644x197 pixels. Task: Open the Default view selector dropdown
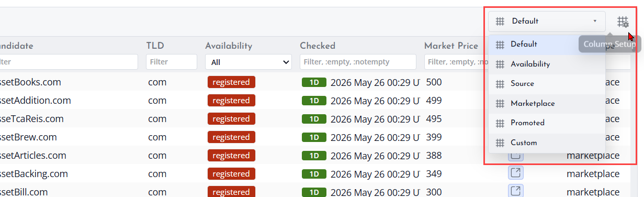point(547,21)
